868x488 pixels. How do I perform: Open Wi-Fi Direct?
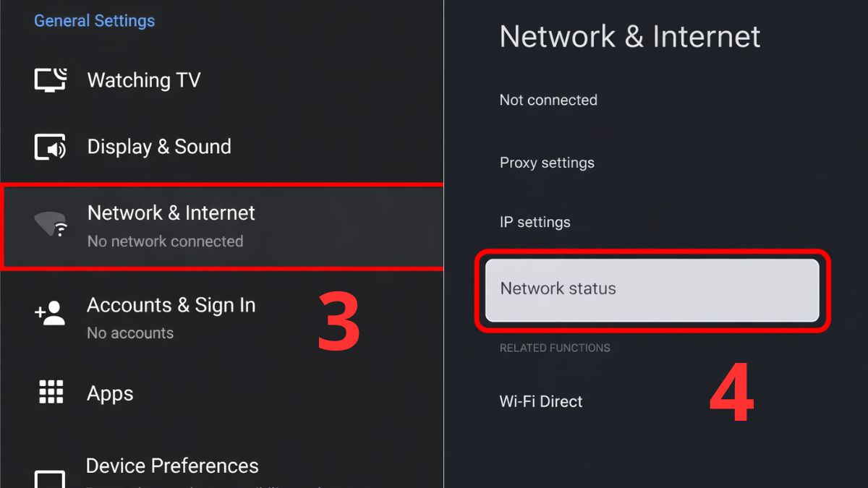(541, 402)
